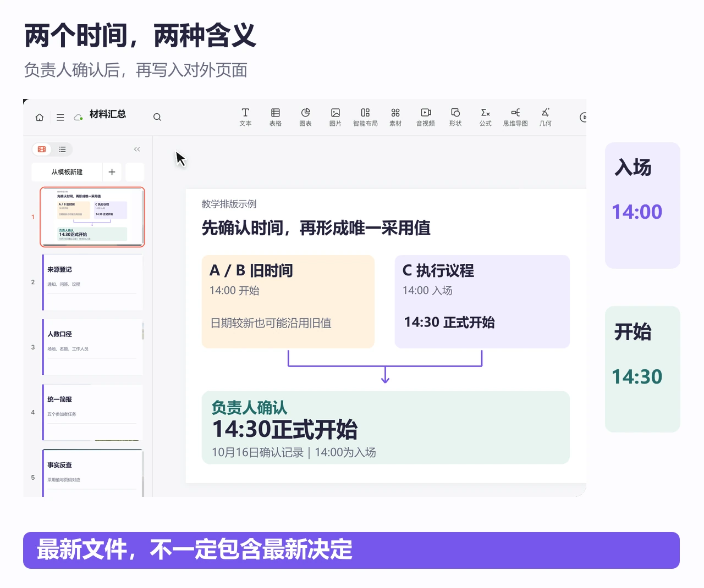The image size is (704, 588).
Task: Switch to thumbnail slide view
Action: 42,149
